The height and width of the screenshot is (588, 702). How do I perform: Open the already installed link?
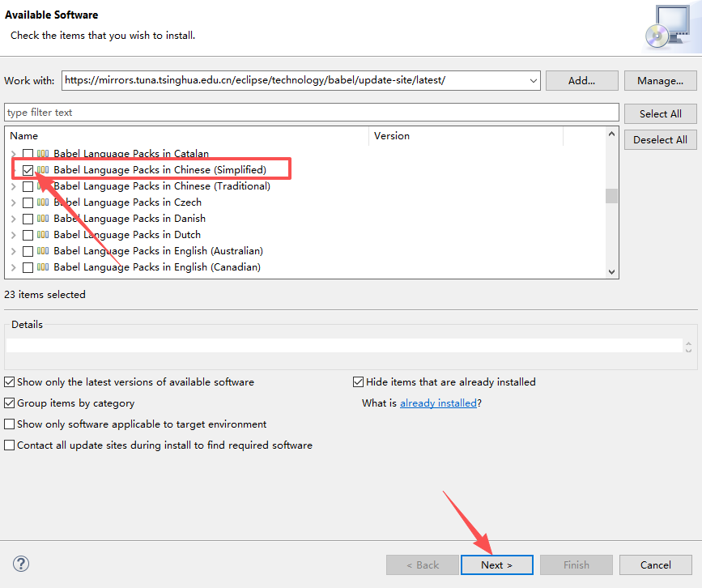438,403
